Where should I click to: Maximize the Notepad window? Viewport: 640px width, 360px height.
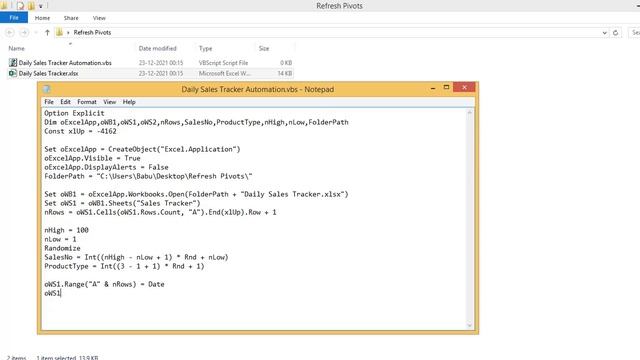pos(446,87)
